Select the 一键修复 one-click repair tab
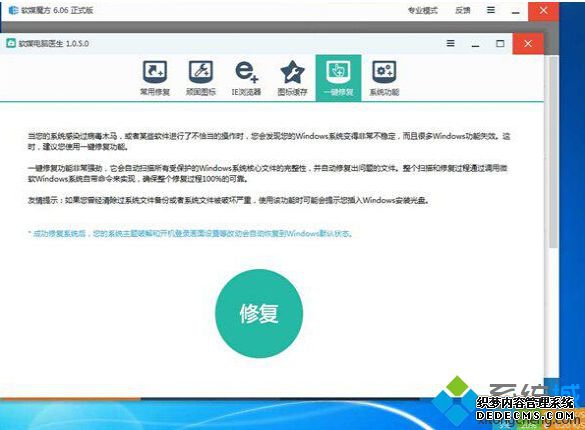 (x=338, y=78)
